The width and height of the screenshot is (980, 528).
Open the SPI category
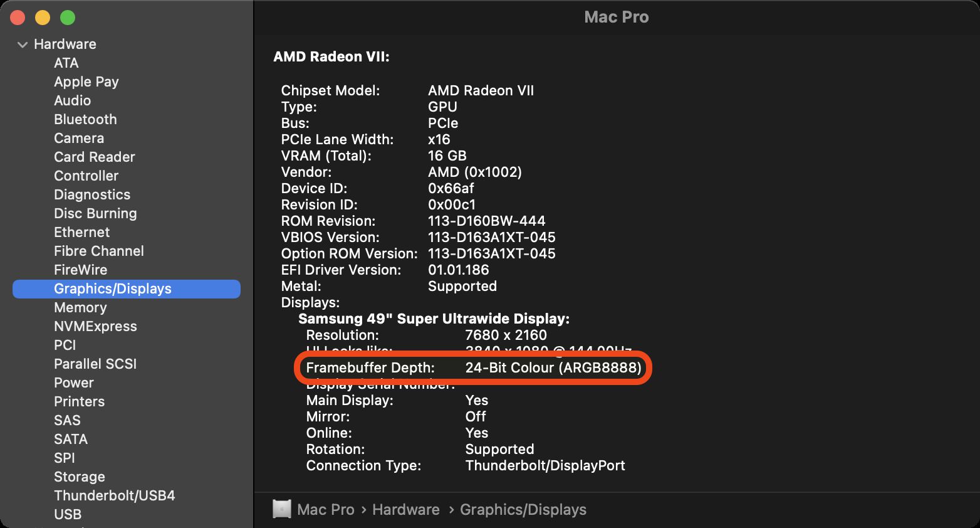pos(65,458)
